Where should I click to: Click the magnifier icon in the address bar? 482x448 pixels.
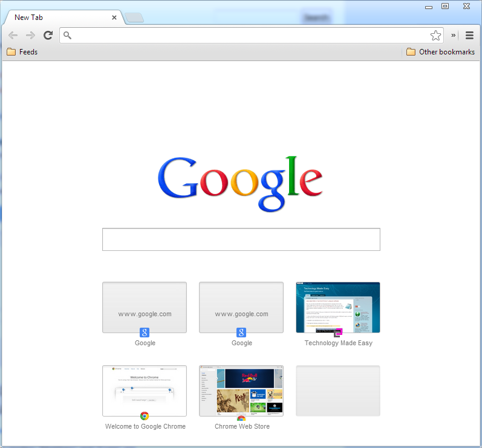[x=67, y=35]
